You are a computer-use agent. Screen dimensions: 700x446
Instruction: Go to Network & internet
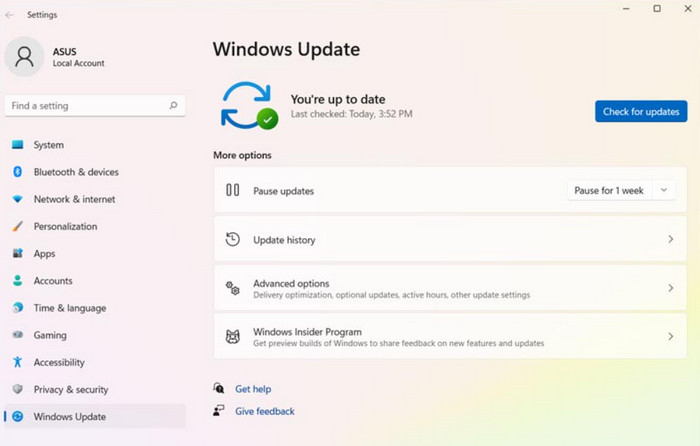pyautogui.click(x=95, y=199)
